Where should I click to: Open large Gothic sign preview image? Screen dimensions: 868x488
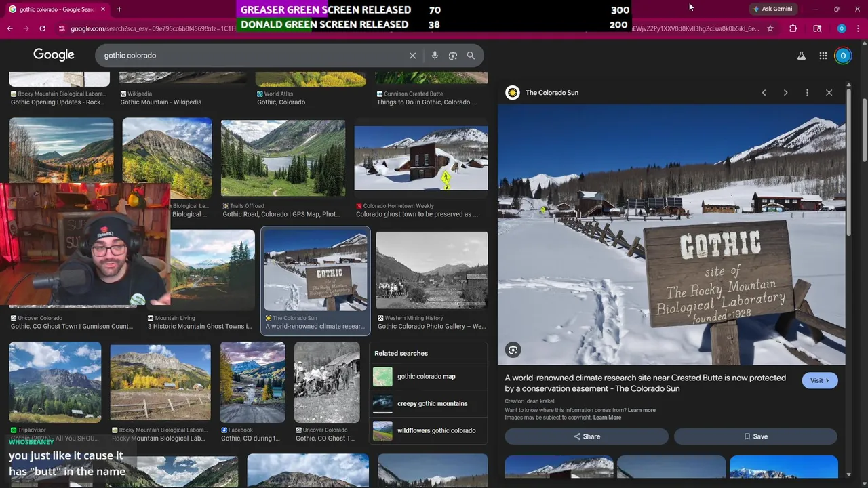pos(671,235)
